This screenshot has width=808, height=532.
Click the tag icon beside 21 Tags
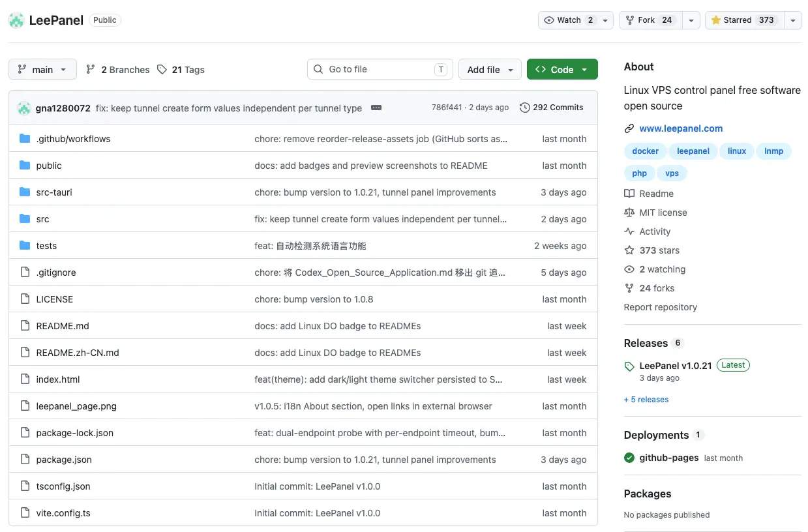coord(162,69)
